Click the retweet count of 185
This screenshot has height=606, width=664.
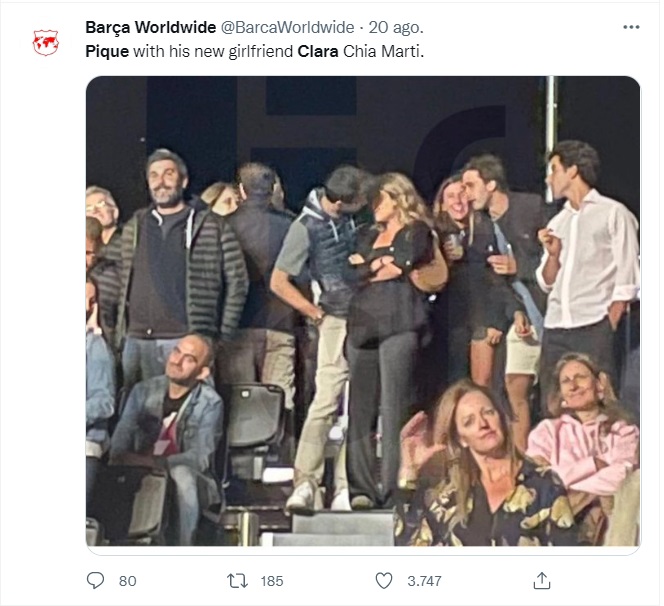coord(271,581)
